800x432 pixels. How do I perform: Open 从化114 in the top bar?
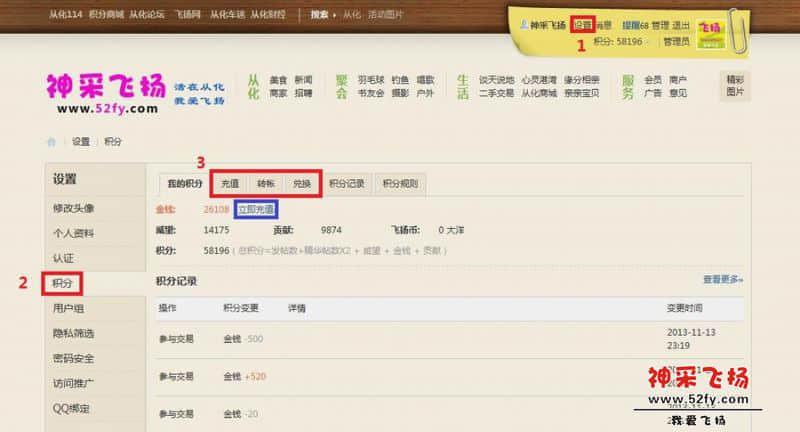pos(65,14)
